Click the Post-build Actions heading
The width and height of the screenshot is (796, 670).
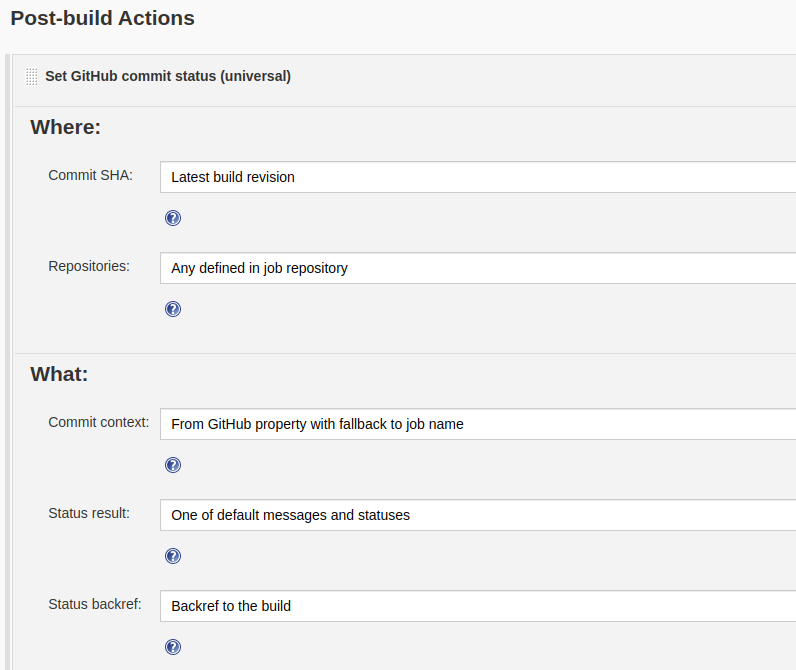(x=102, y=18)
